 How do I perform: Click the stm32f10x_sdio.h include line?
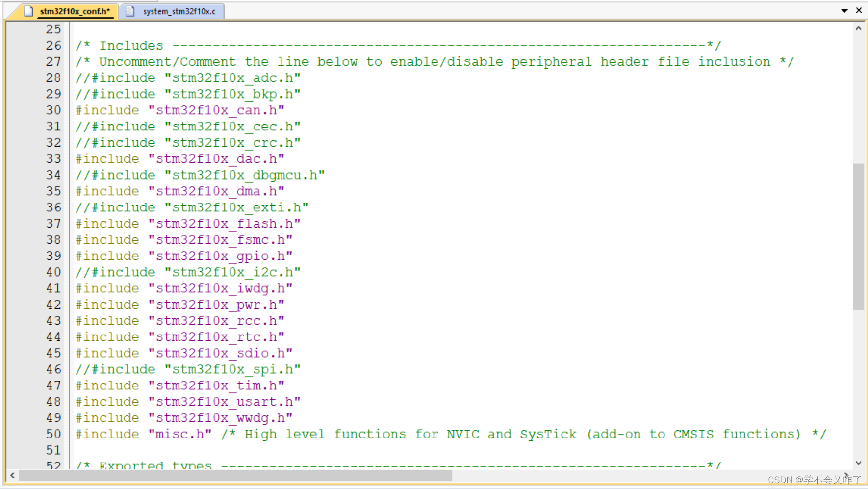point(184,353)
